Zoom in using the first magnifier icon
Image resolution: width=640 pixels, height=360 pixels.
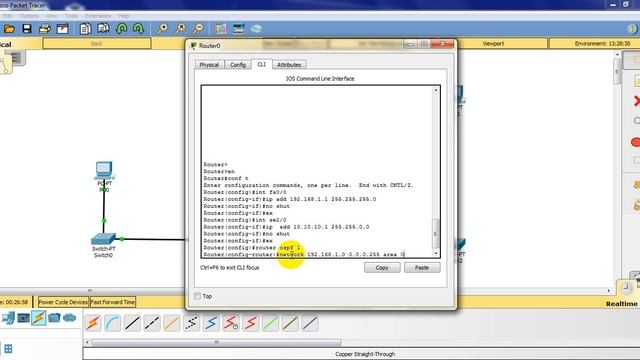162,29
